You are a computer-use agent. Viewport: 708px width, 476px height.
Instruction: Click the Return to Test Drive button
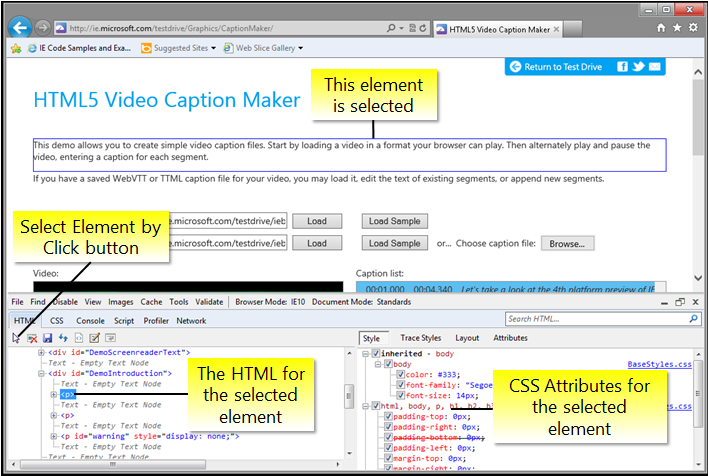click(x=556, y=67)
